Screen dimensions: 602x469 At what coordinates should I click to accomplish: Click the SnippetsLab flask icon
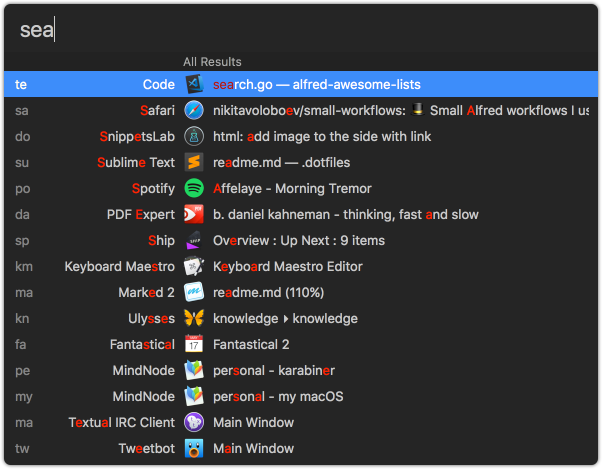194,136
